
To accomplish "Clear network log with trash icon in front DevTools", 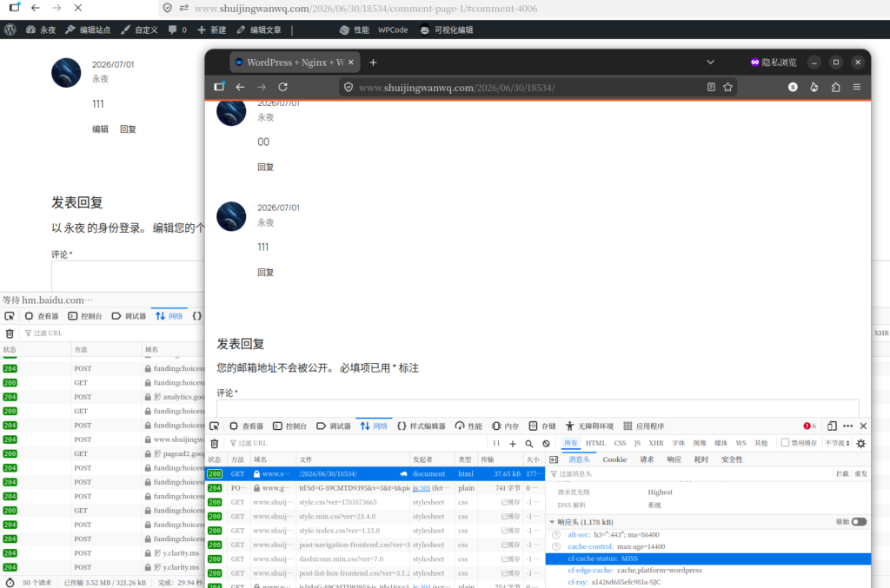I will click(215, 444).
